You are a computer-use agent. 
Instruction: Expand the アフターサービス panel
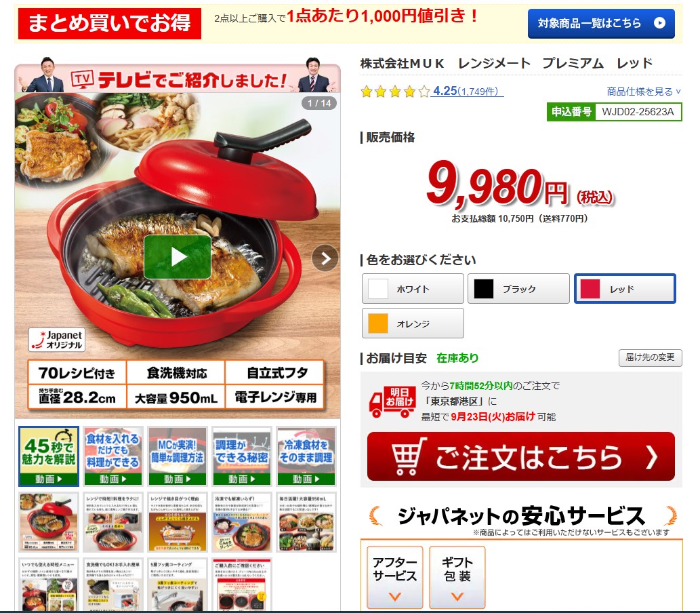[394, 577]
